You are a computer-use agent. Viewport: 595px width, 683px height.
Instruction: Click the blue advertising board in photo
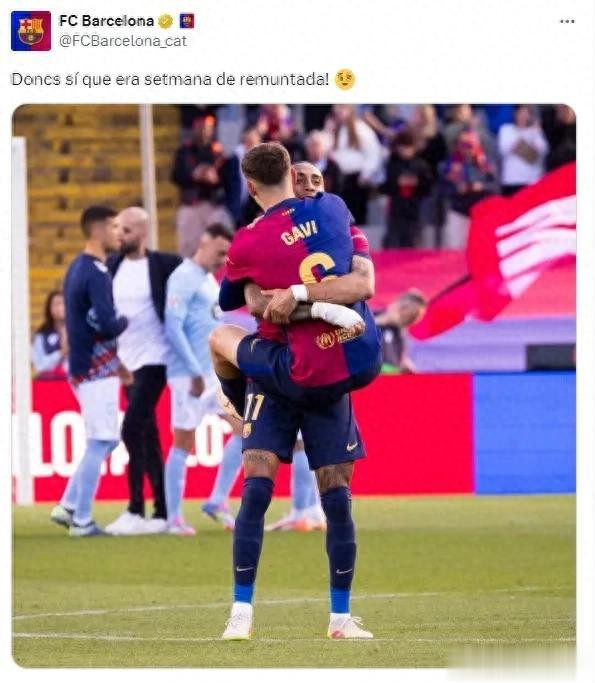tap(524, 433)
